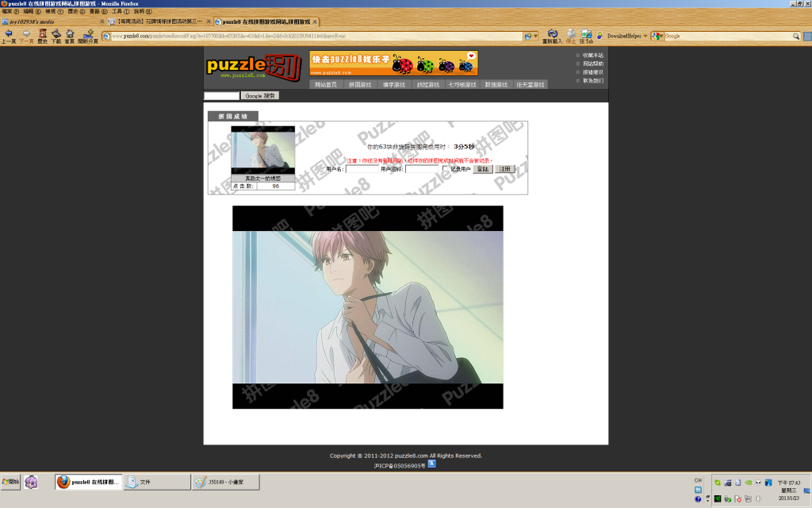This screenshot has height=508, width=812.
Task: Open the 說明 help menu
Action: pyautogui.click(x=143, y=11)
